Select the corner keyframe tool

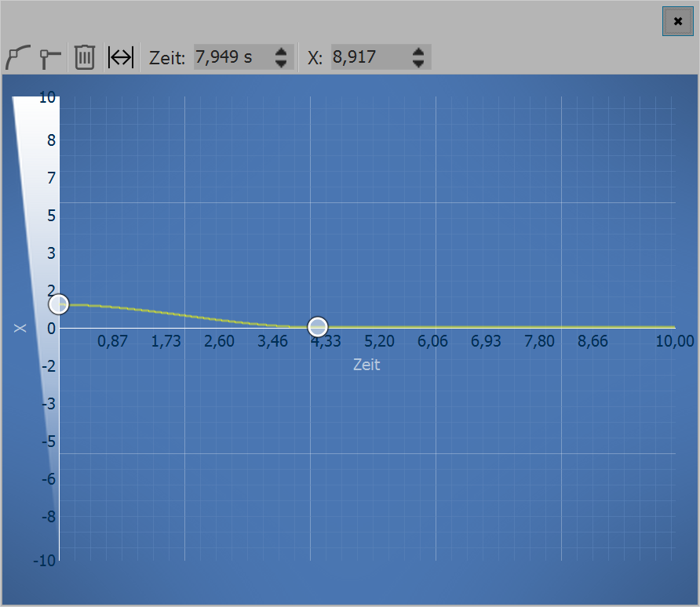tap(50, 56)
